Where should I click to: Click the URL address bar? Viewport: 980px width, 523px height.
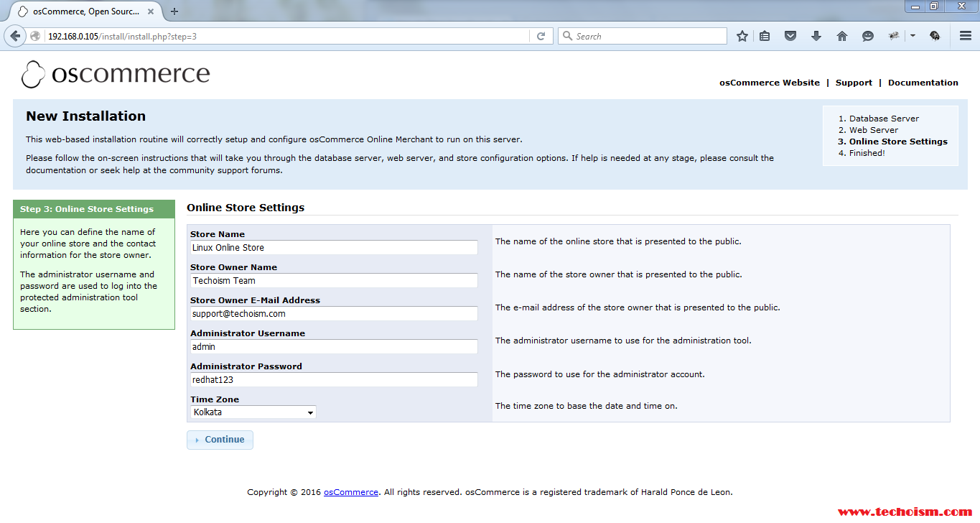click(x=287, y=36)
